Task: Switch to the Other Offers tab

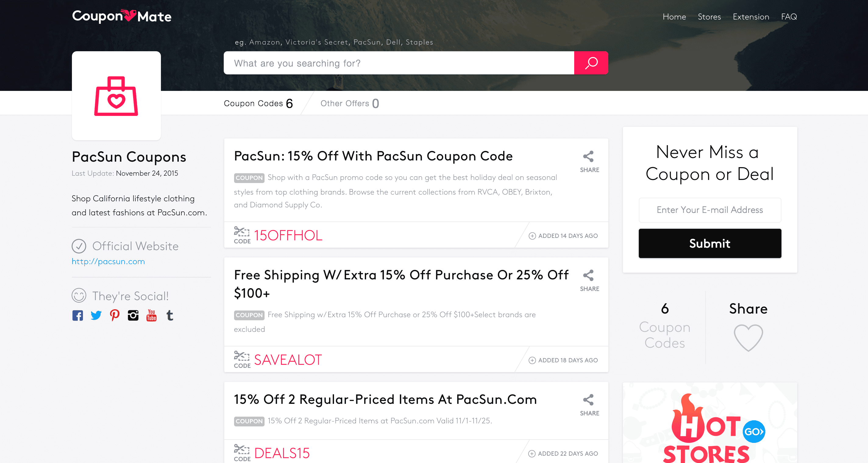Action: click(x=349, y=103)
